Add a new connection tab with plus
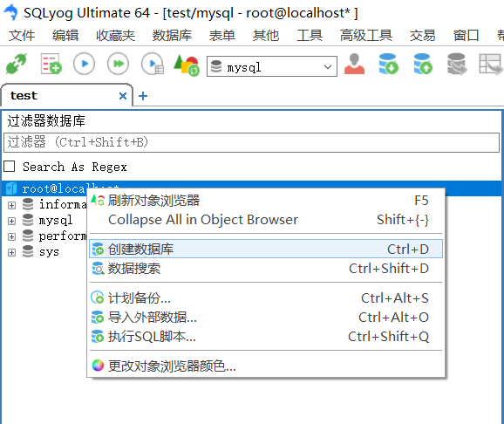The width and height of the screenshot is (504, 424). pos(143,96)
